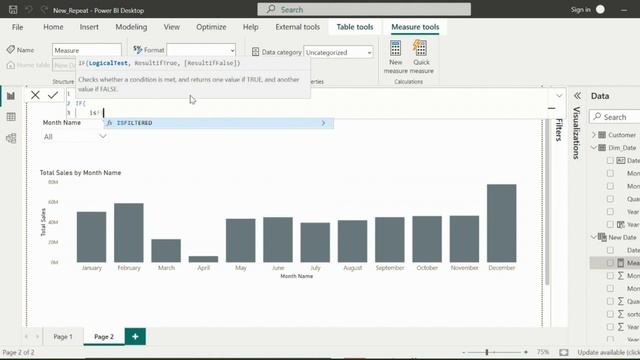Open the View ribbon tab

point(171,27)
